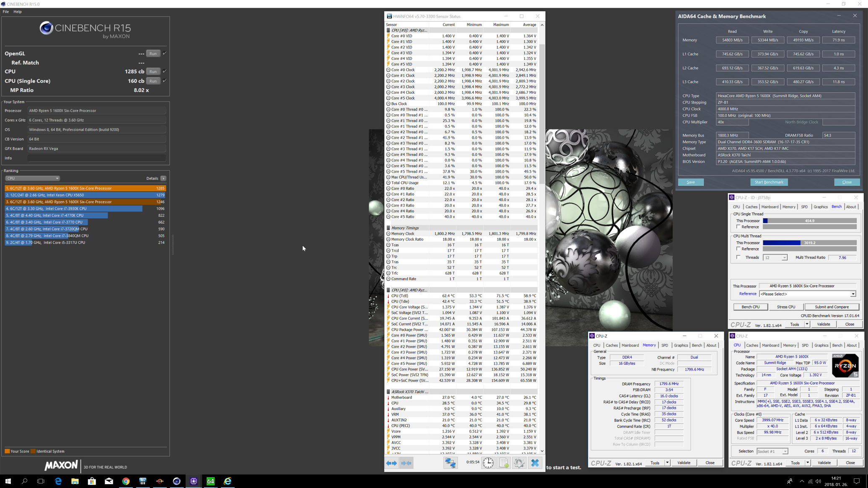Collapse the Memory Timings sensor group
The image size is (868, 488).
coord(388,228)
